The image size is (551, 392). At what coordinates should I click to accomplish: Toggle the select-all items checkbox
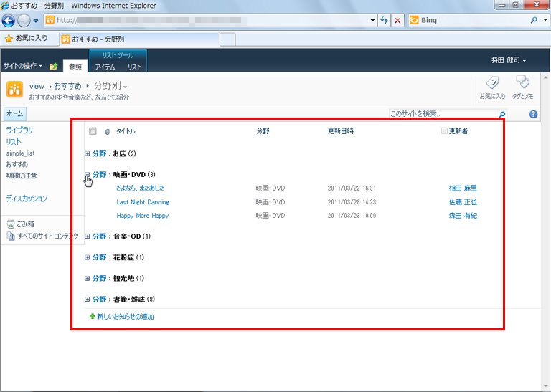click(93, 131)
